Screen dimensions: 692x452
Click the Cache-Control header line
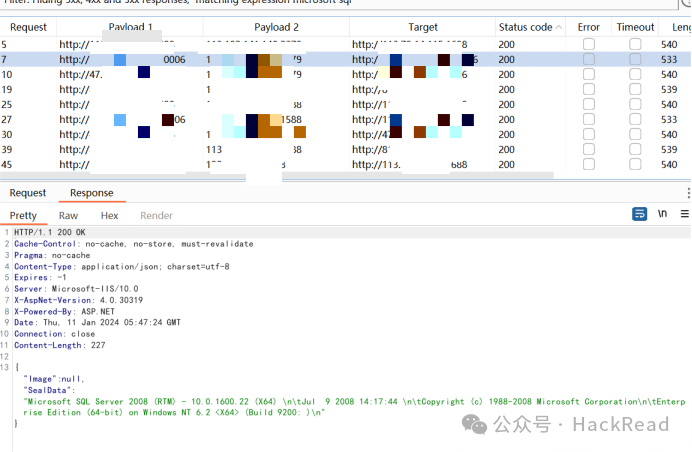(x=134, y=244)
